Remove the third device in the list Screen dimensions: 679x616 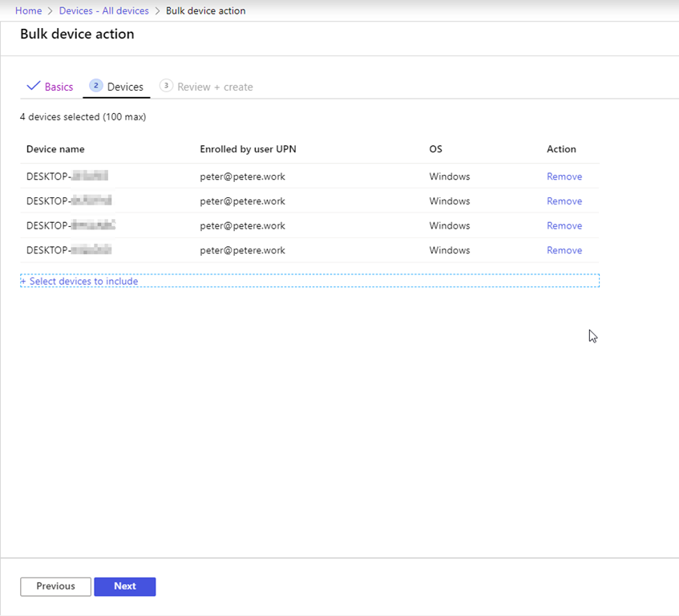coord(564,225)
